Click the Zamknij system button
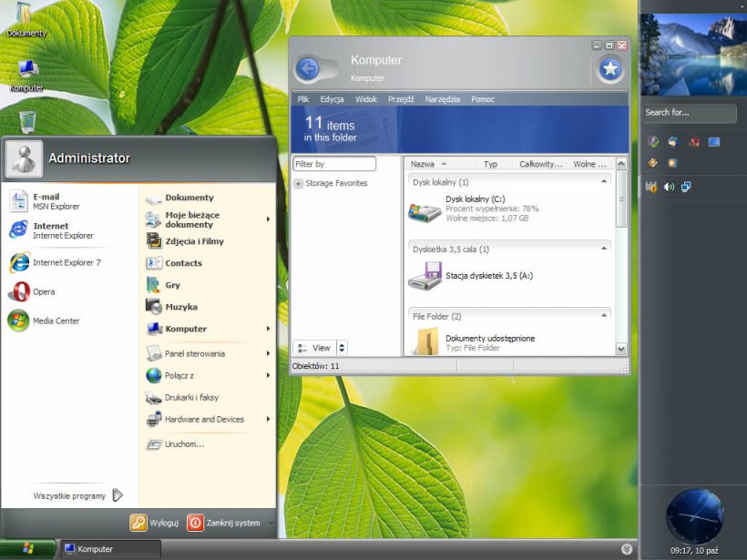 pyautogui.click(x=223, y=523)
